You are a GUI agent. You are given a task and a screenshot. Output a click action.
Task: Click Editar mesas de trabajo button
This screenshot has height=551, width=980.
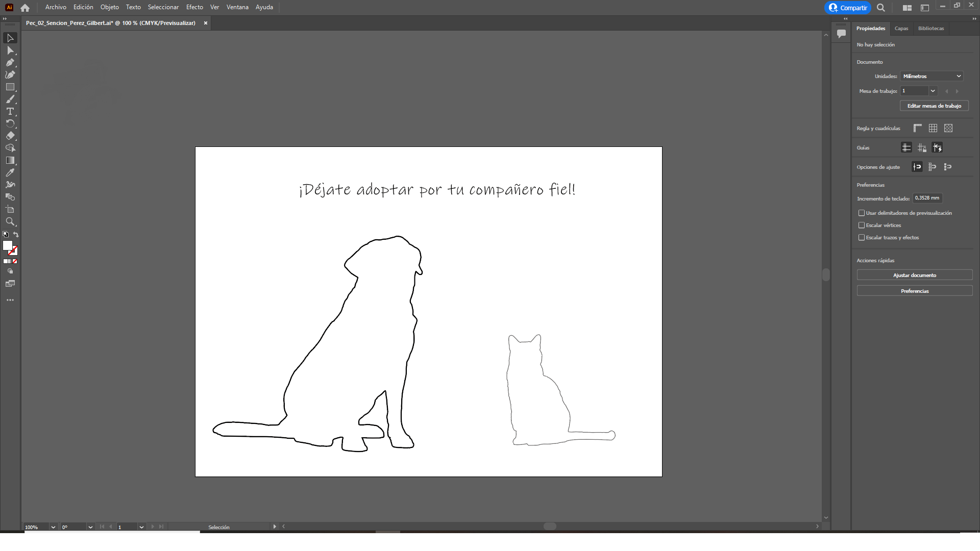point(934,106)
